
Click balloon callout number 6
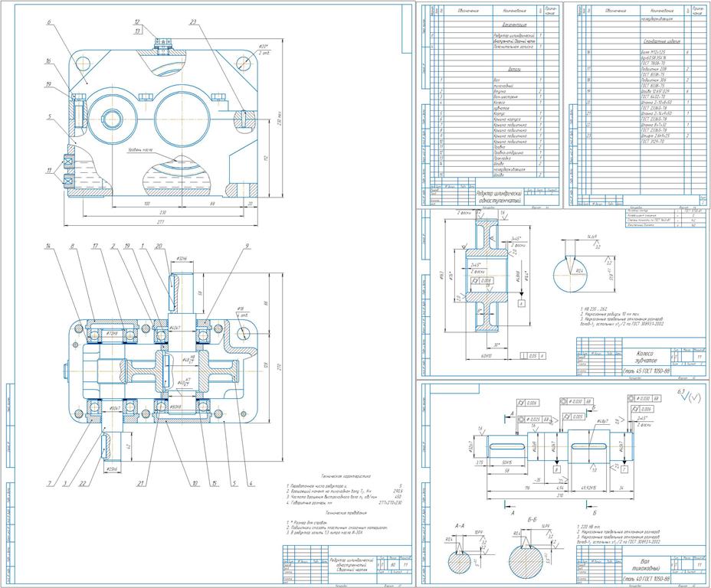[x=48, y=22]
